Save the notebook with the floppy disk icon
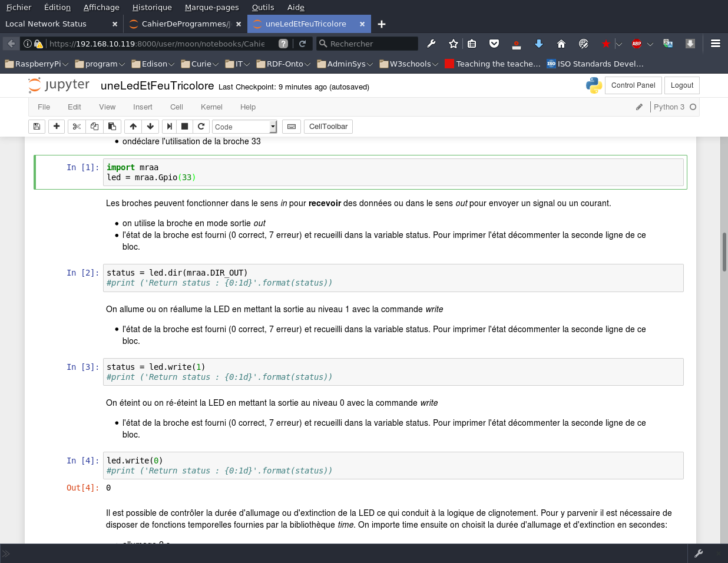 coord(37,127)
